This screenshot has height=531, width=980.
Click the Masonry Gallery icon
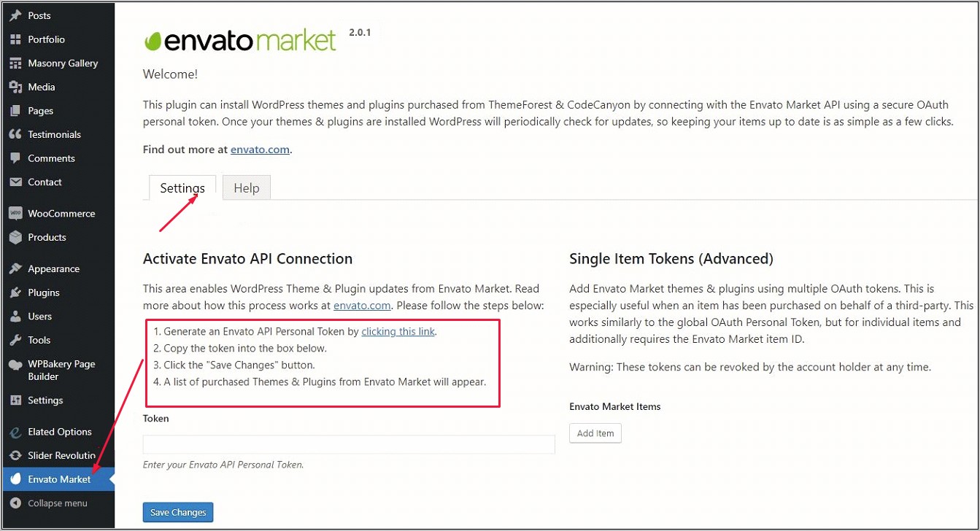tap(15, 63)
